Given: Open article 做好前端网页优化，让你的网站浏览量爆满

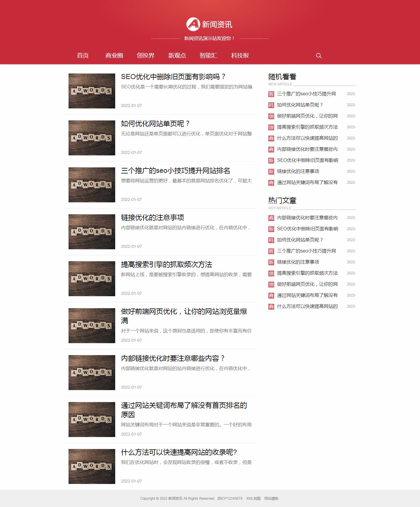Looking at the screenshot, I should [x=184, y=316].
